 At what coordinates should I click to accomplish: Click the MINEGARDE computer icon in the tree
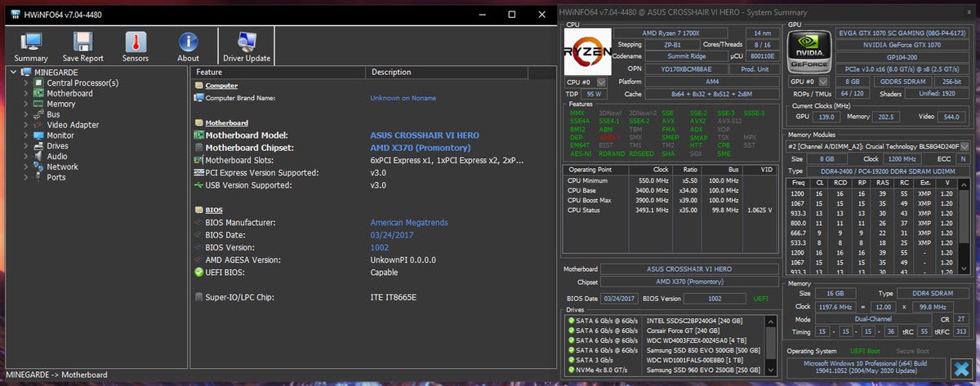coord(27,72)
